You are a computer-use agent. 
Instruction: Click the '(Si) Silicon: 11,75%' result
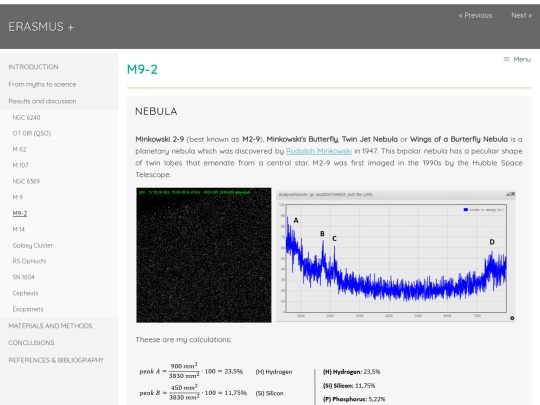tap(349, 386)
